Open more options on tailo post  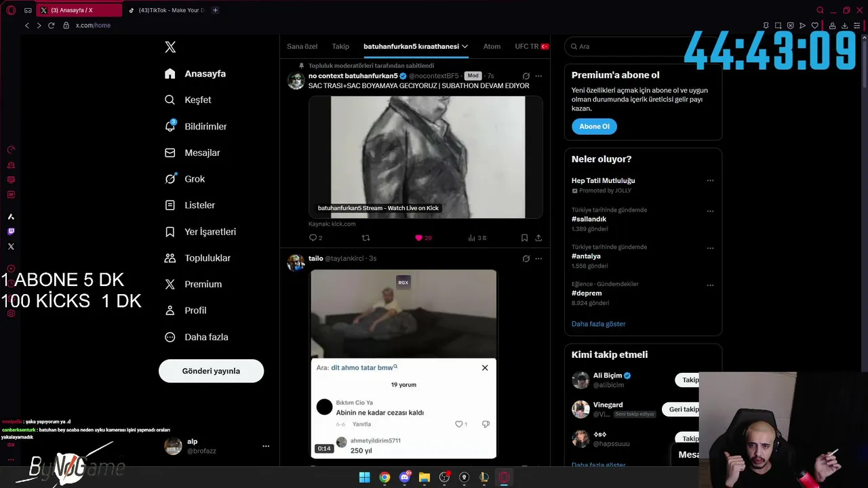click(538, 258)
